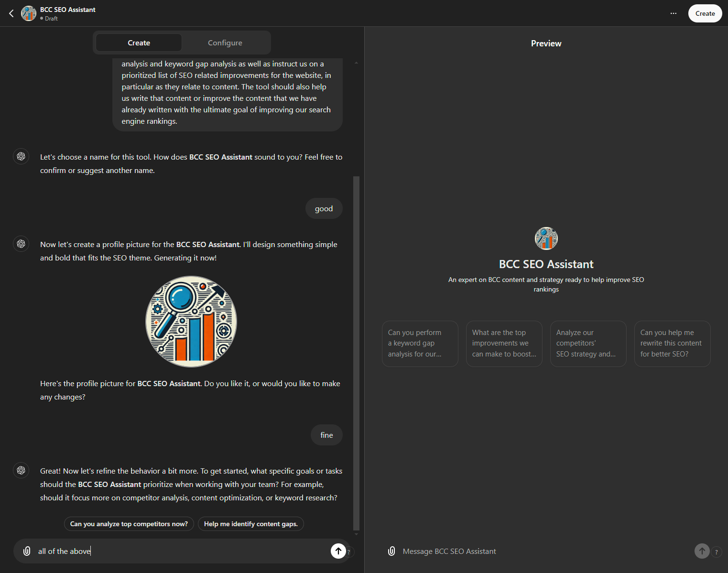The width and height of the screenshot is (728, 573).
Task: Click the assistant icon beside 'Now let's create'
Action: pyautogui.click(x=21, y=244)
